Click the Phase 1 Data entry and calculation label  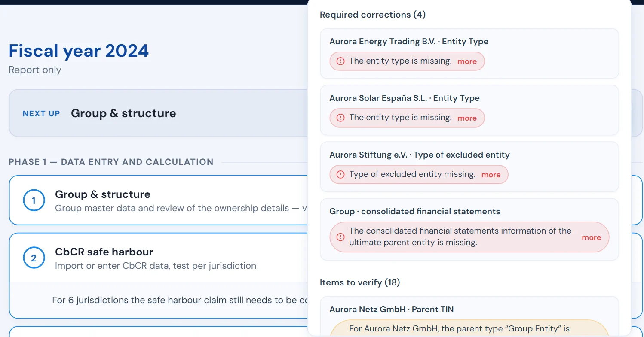pos(111,162)
